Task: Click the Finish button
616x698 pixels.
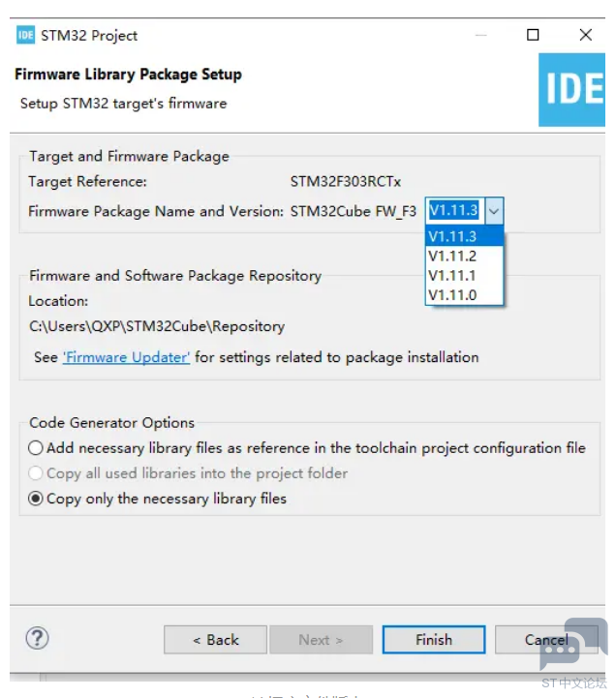Action: pos(434,640)
